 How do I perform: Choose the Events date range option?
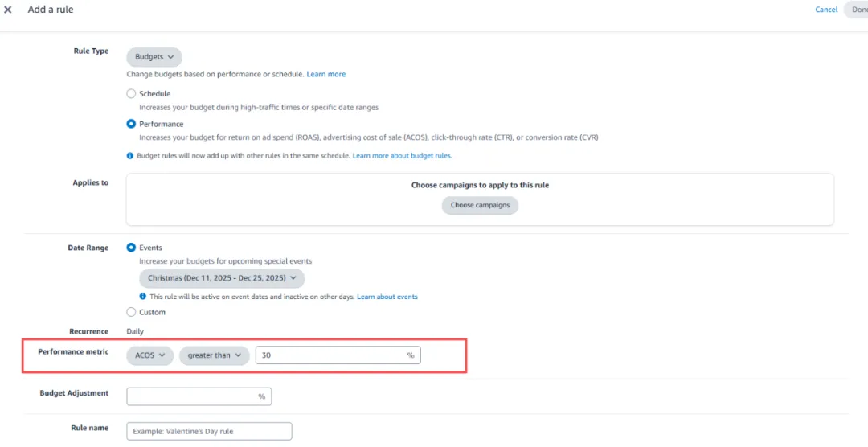pos(131,248)
